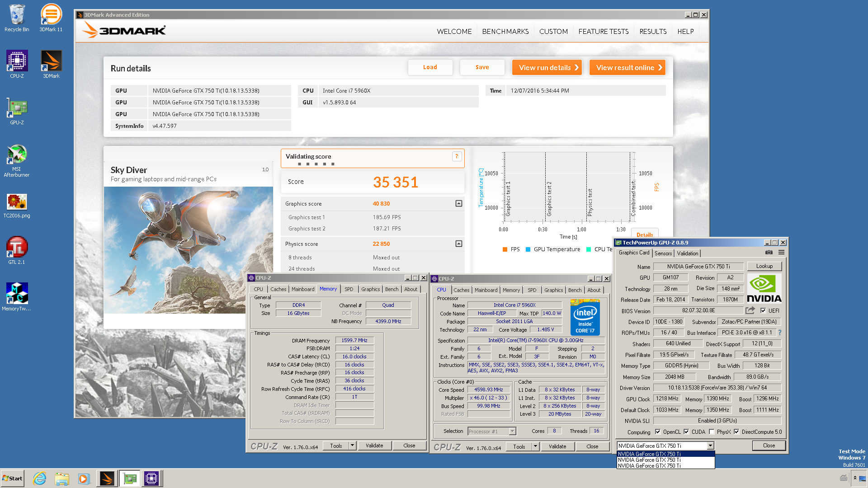868x488 pixels.
Task: Click Validate in the Memory CPU-Z window
Action: point(374,446)
